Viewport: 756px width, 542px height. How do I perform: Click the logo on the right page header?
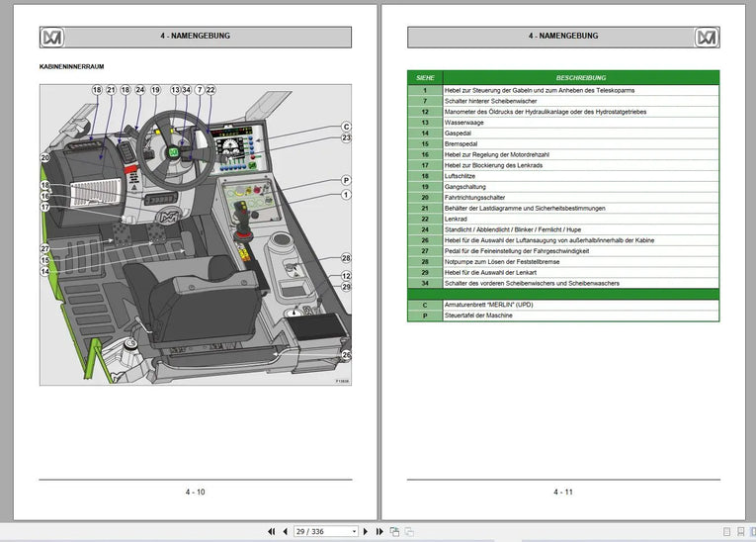click(x=707, y=38)
